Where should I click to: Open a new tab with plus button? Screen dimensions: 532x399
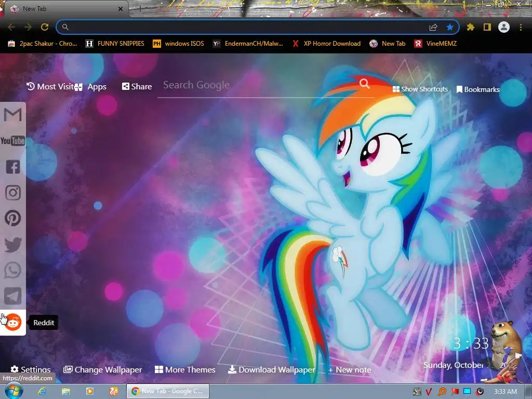pyautogui.click(x=139, y=9)
